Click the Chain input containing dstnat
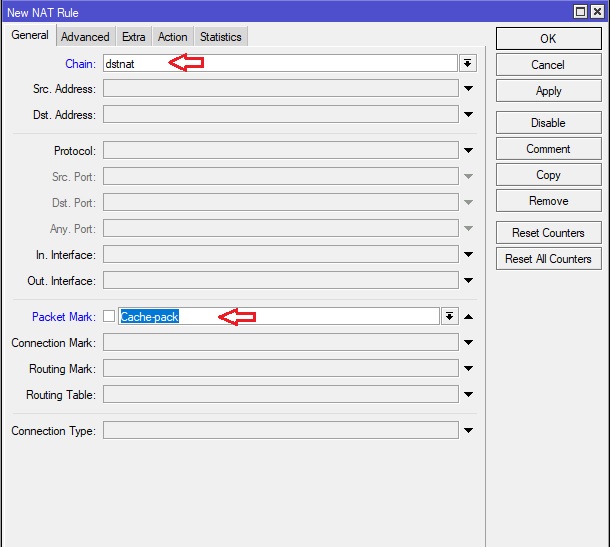This screenshot has width=610, height=547. click(280, 63)
